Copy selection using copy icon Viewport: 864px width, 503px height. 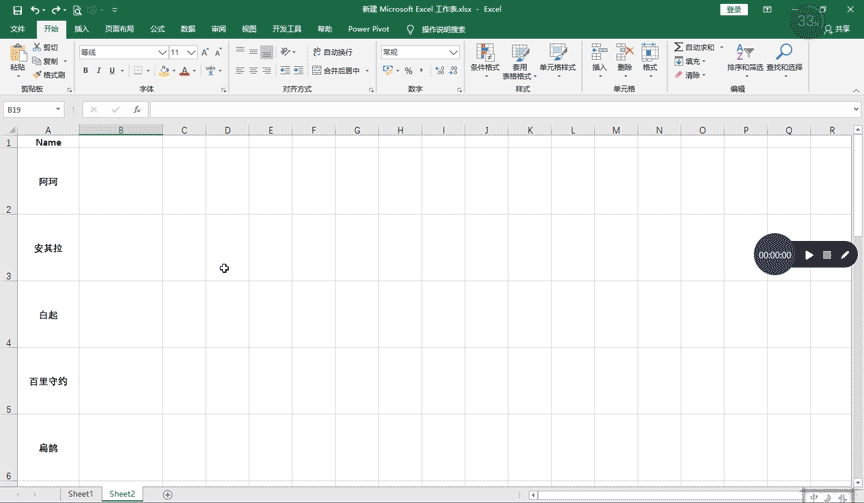37,61
